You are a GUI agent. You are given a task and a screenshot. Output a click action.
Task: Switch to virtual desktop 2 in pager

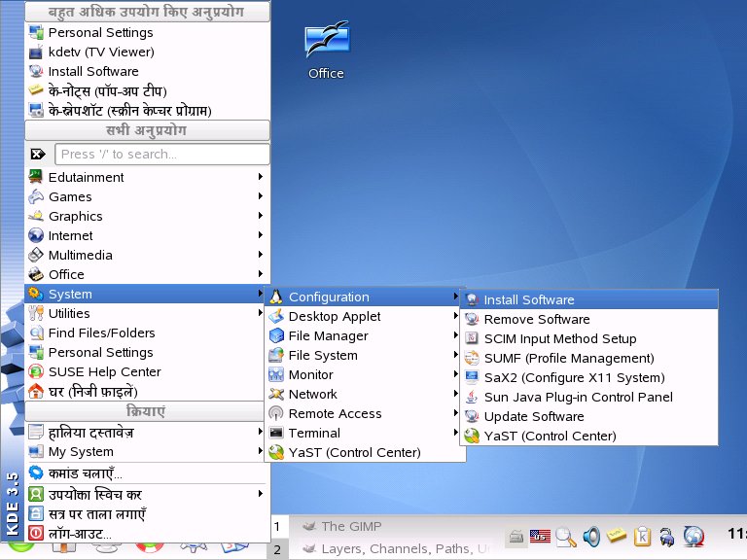278,549
